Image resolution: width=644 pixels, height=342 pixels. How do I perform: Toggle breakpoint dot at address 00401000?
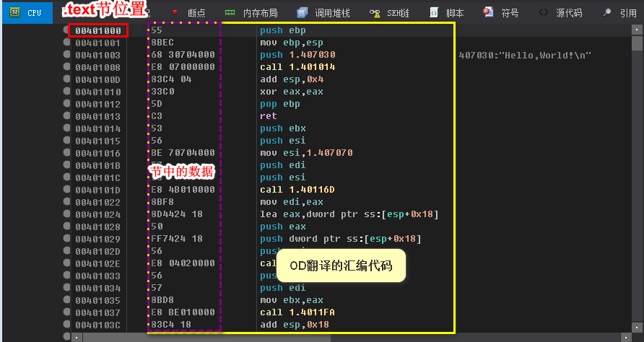66,30
